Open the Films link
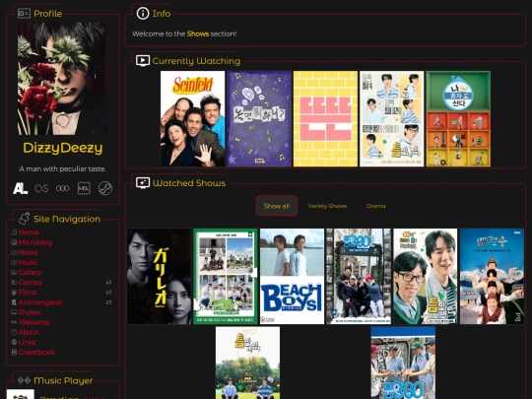This screenshot has height=399, width=532. 28,293
